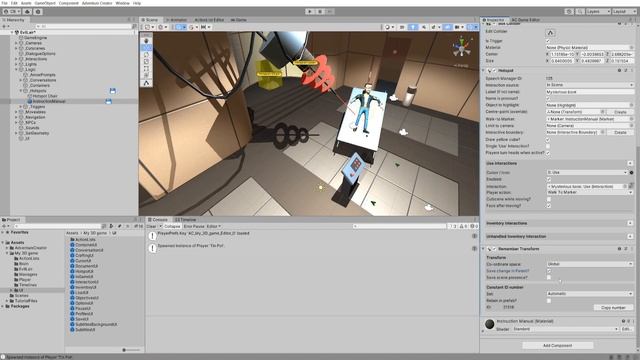Open the account dropdown at top left
This screenshot has height=360, width=640.
pyautogui.click(x=12, y=11)
